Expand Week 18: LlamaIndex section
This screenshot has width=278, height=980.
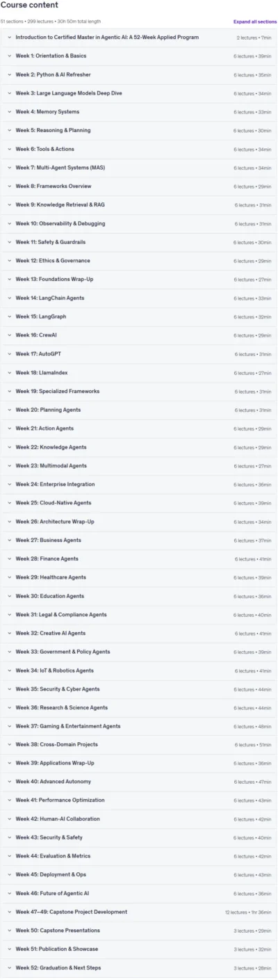pos(139,372)
